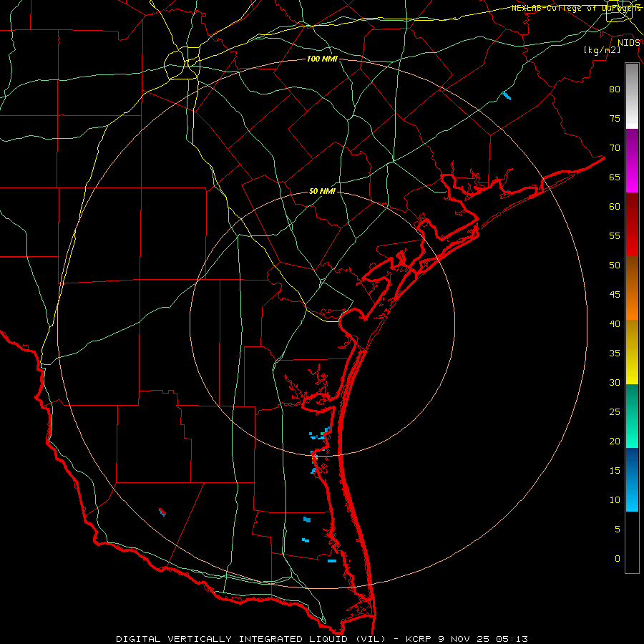Click the magenta-purple legend color band
The height and width of the screenshot is (644, 644).
[x=632, y=160]
